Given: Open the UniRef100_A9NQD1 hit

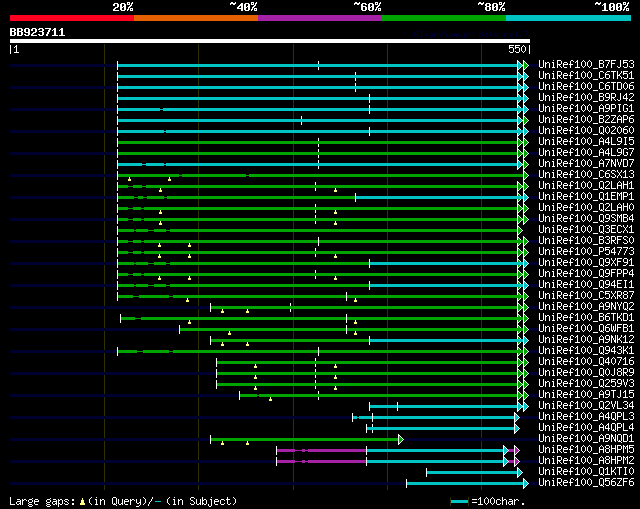Looking at the screenshot, I should [x=586, y=439].
